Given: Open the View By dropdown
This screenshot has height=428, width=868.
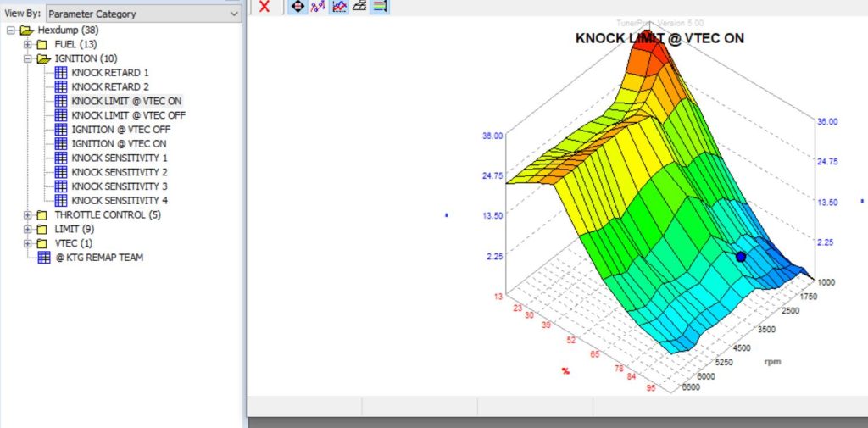Looking at the screenshot, I should tap(234, 14).
